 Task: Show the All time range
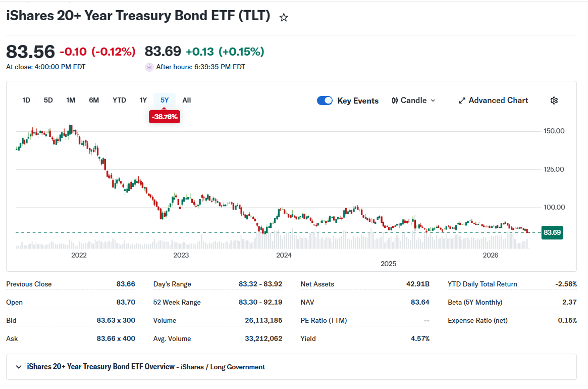pyautogui.click(x=187, y=100)
